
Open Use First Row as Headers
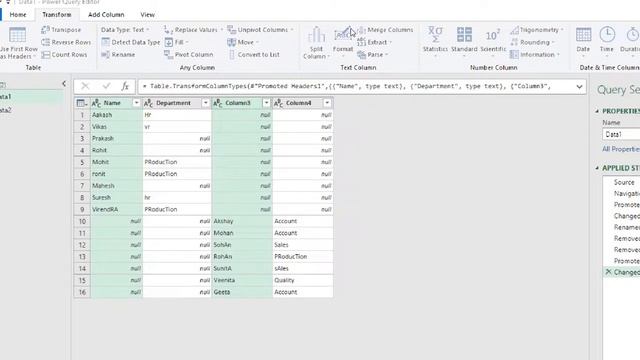pos(18,43)
